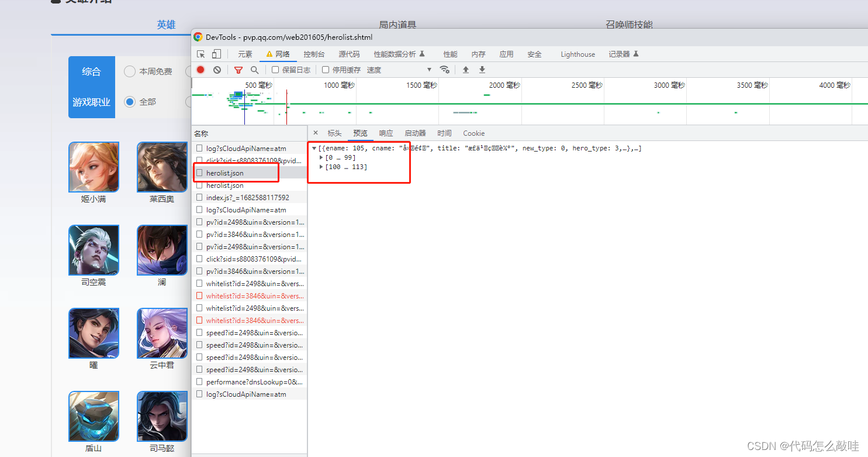The height and width of the screenshot is (457, 868).
Task: Open 内存 Memory panel tab
Action: (478, 54)
